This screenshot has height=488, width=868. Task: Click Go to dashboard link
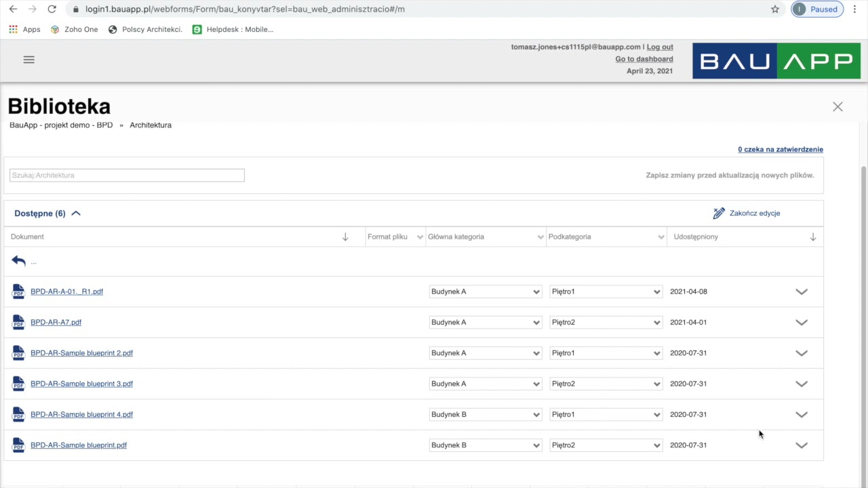pos(644,59)
